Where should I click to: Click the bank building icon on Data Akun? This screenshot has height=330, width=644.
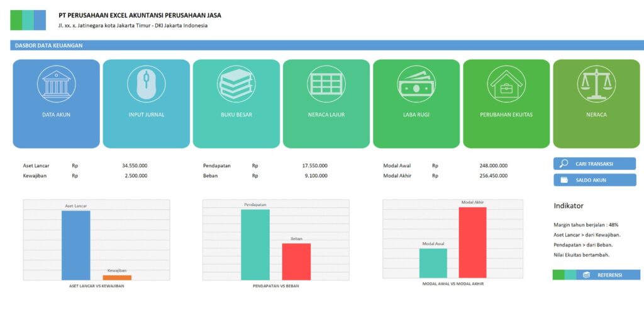click(56, 84)
